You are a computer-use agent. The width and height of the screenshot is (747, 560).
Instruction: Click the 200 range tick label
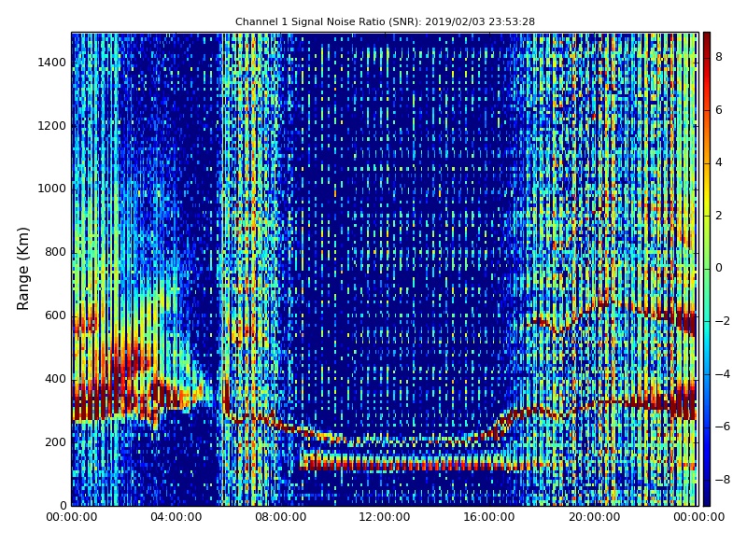55,441
